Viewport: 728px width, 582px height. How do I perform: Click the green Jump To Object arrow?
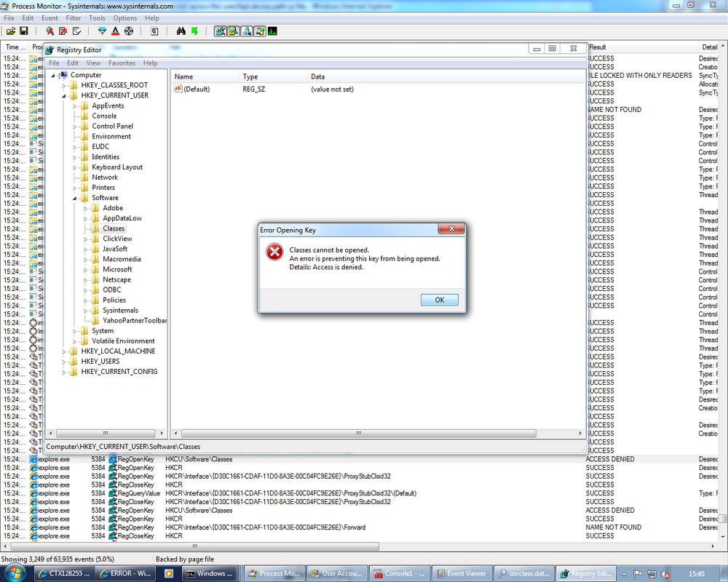pyautogui.click(x=194, y=31)
